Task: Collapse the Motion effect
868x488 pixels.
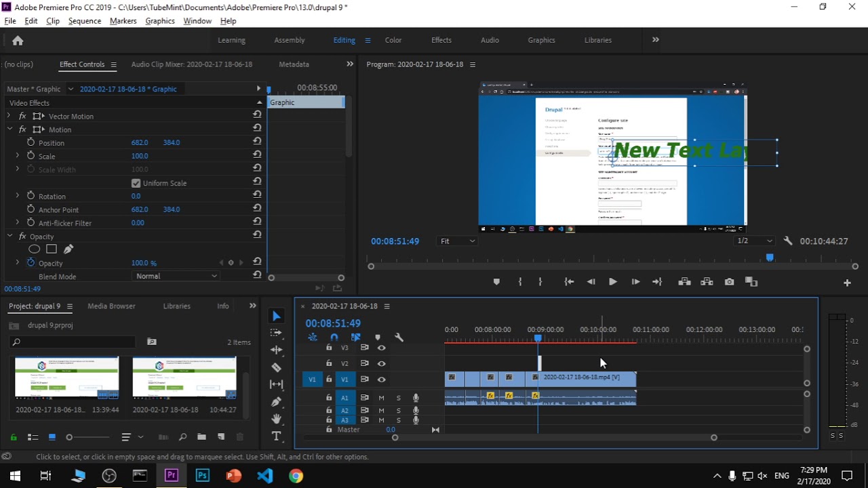Action: pos(10,129)
